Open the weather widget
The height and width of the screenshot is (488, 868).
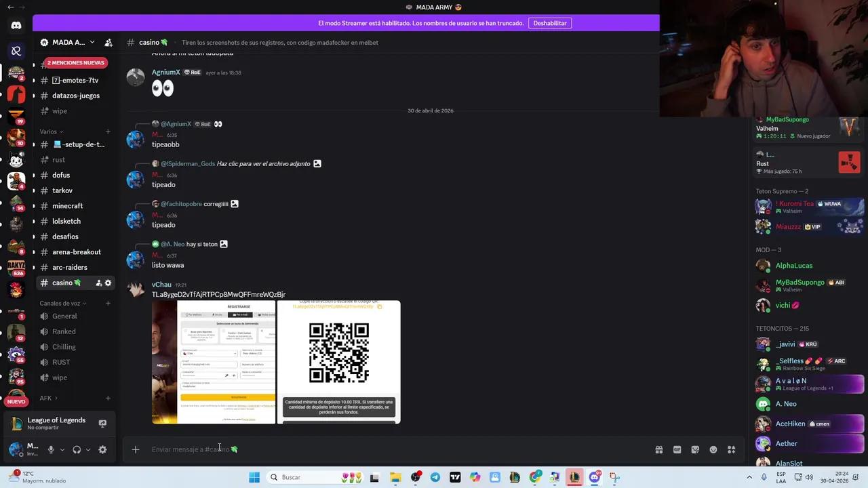coord(38,477)
